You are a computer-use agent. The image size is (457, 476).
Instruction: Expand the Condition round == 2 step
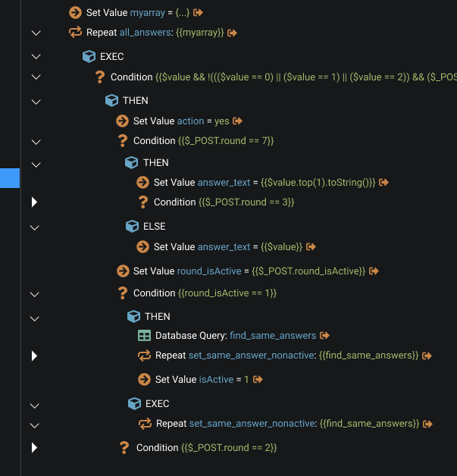34,448
